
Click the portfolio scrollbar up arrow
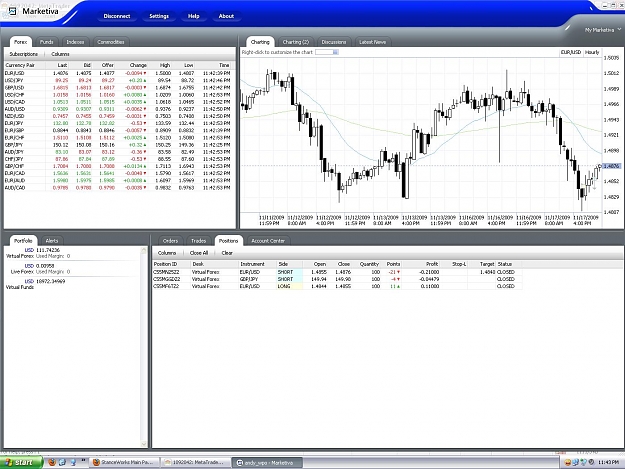[144, 250]
